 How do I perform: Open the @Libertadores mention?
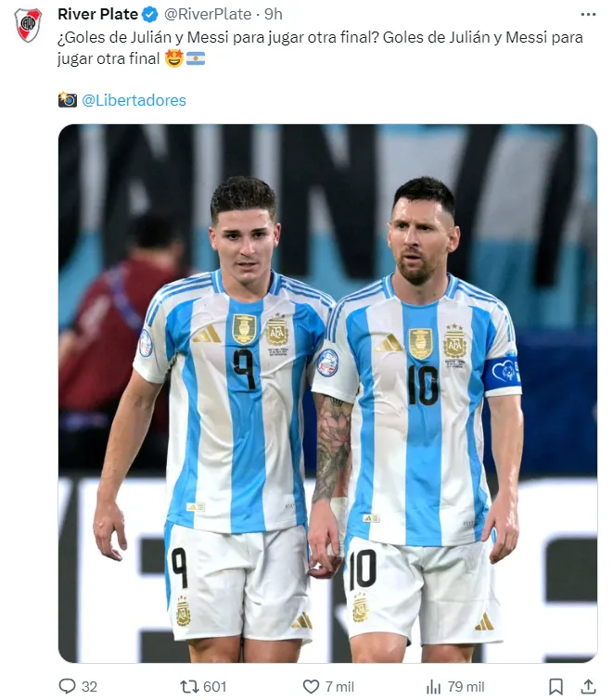[x=134, y=100]
